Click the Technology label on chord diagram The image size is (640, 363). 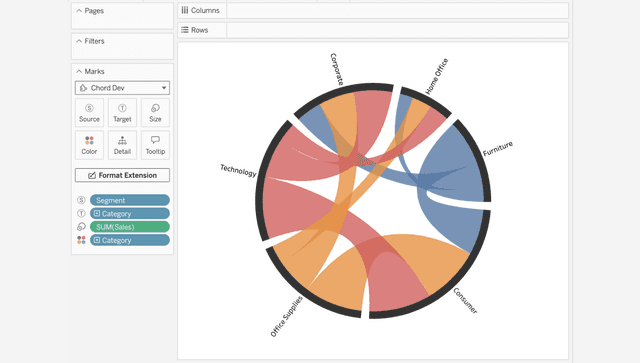(x=238, y=170)
